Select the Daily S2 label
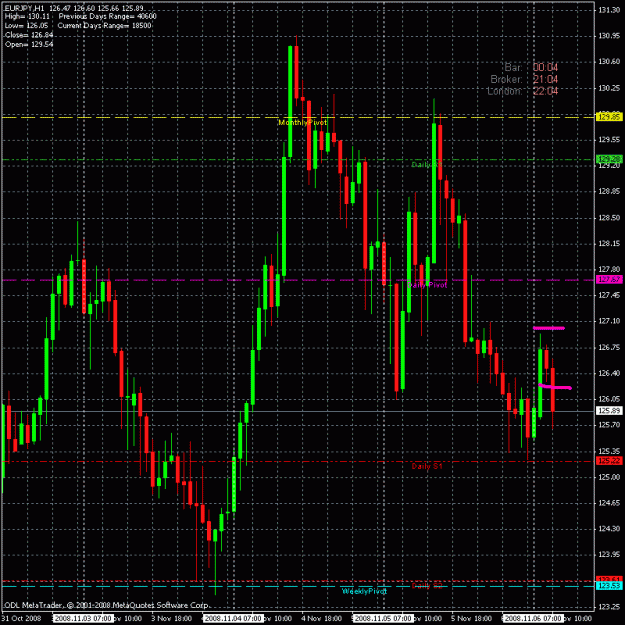This screenshot has height=625, width=625. [x=427, y=586]
